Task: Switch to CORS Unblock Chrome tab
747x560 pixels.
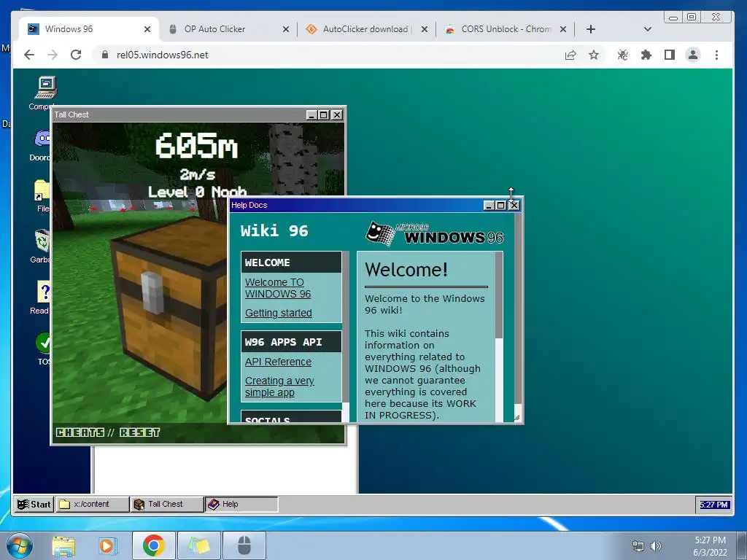Action: click(x=506, y=29)
